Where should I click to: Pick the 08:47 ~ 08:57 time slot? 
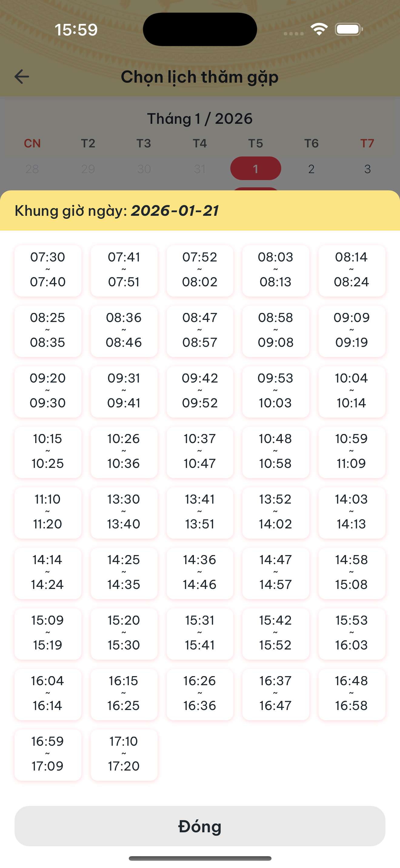pyautogui.click(x=200, y=330)
